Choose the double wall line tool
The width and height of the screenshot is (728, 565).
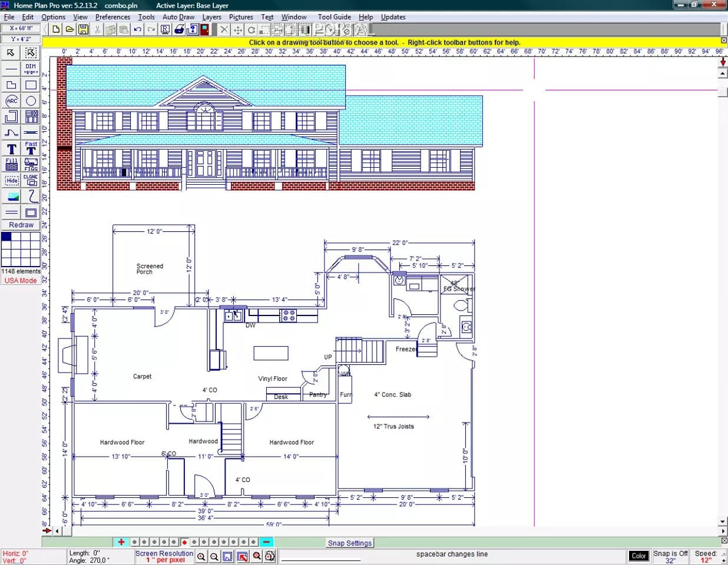31,132
